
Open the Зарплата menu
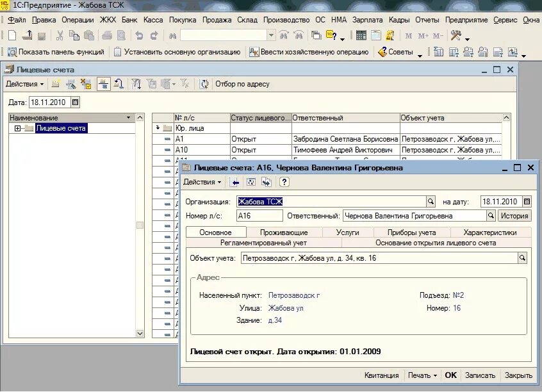tap(368, 20)
